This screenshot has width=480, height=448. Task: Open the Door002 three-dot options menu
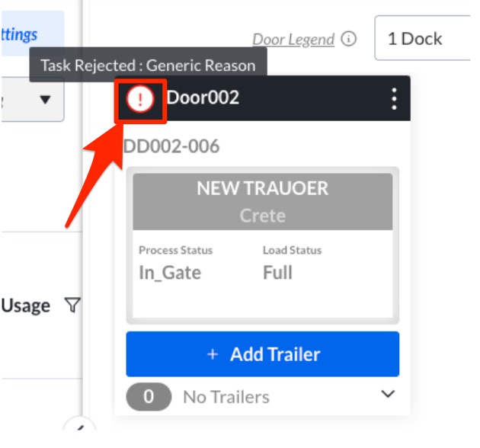[x=393, y=99]
